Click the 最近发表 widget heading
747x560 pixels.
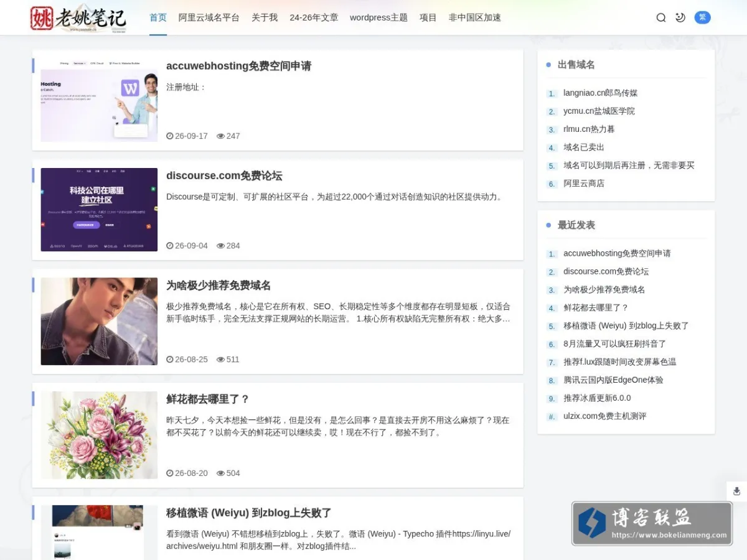click(x=576, y=225)
